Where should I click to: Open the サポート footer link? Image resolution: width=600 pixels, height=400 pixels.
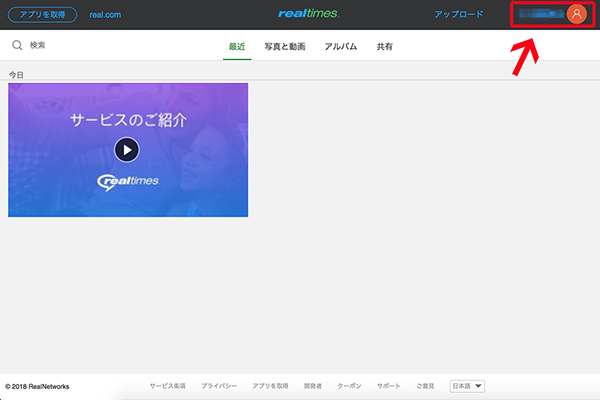tap(388, 386)
